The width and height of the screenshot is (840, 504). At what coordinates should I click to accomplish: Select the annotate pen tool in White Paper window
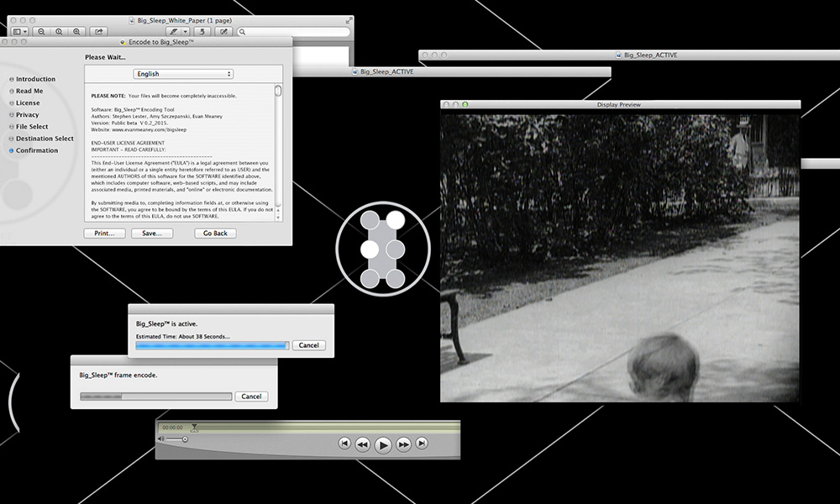(174, 32)
